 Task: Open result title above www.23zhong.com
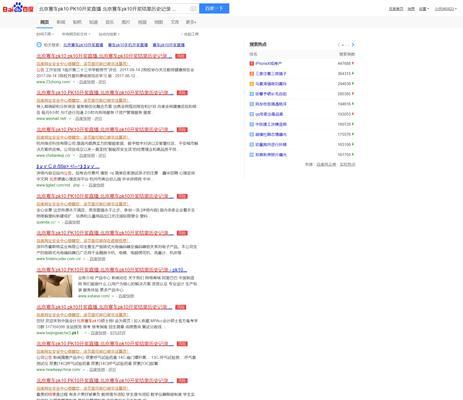tap(104, 56)
